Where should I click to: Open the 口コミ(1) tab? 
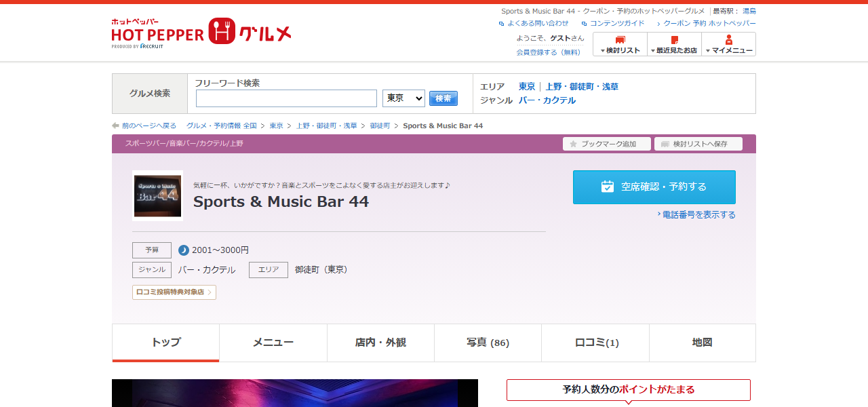click(595, 343)
